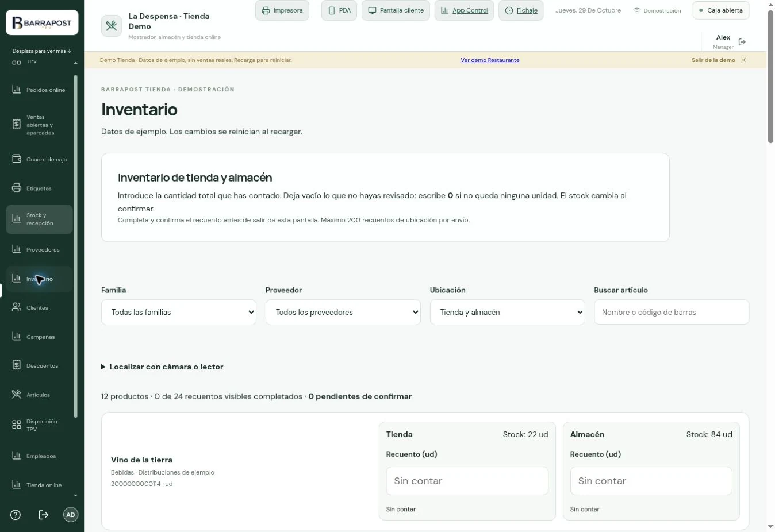Open Tienda online in sidebar
Image resolution: width=775 pixels, height=532 pixels.
39,485
